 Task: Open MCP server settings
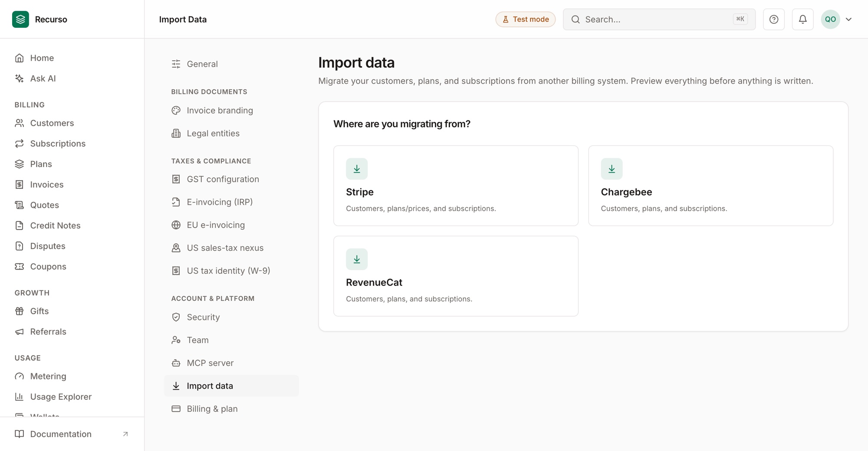tap(231, 363)
